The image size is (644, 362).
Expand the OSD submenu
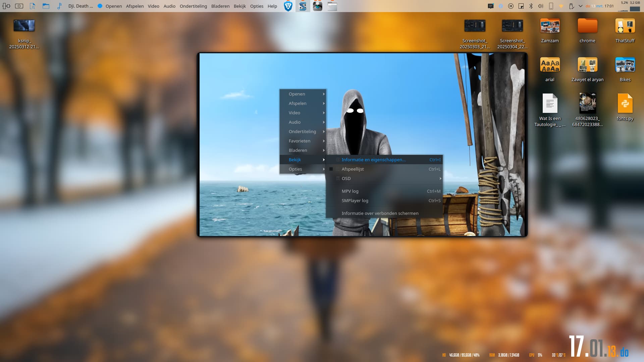pyautogui.click(x=384, y=178)
